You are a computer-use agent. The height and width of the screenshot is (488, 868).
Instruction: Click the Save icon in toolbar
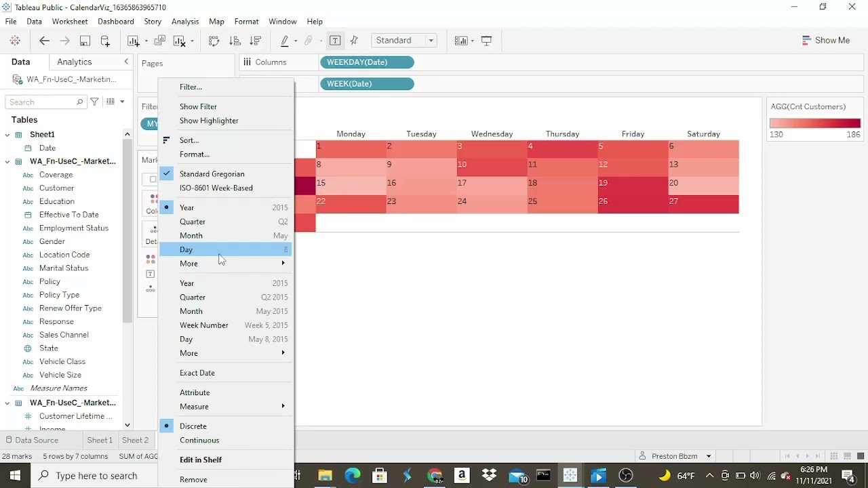pyautogui.click(x=85, y=41)
